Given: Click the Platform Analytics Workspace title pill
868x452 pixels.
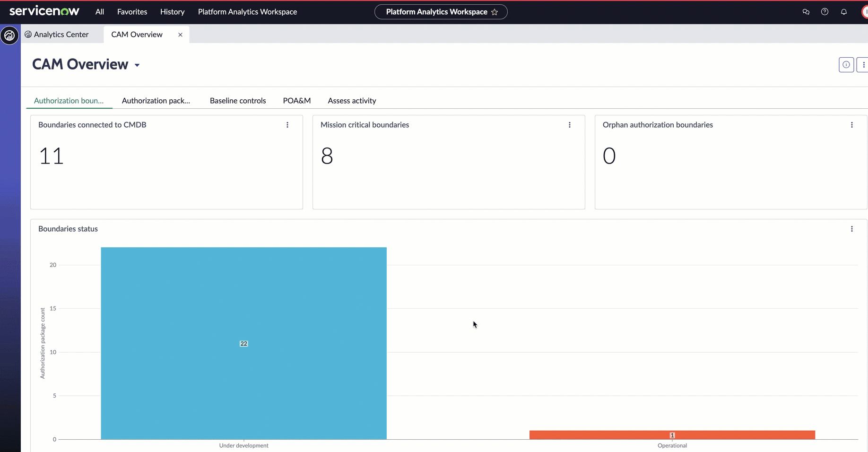Looking at the screenshot, I should (x=441, y=12).
